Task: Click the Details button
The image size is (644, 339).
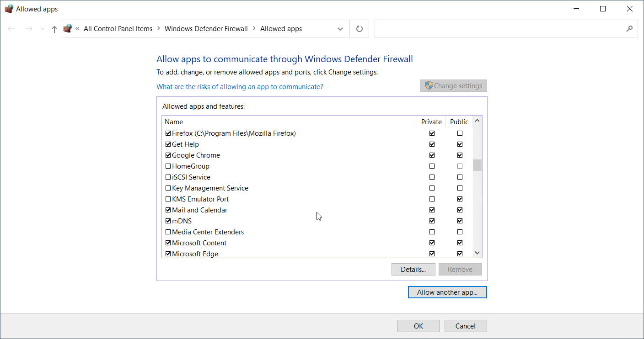Action: pos(413,270)
